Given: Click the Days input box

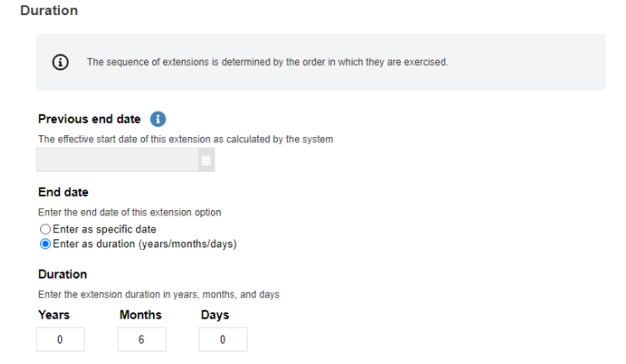Looking at the screenshot, I should click(x=223, y=340).
